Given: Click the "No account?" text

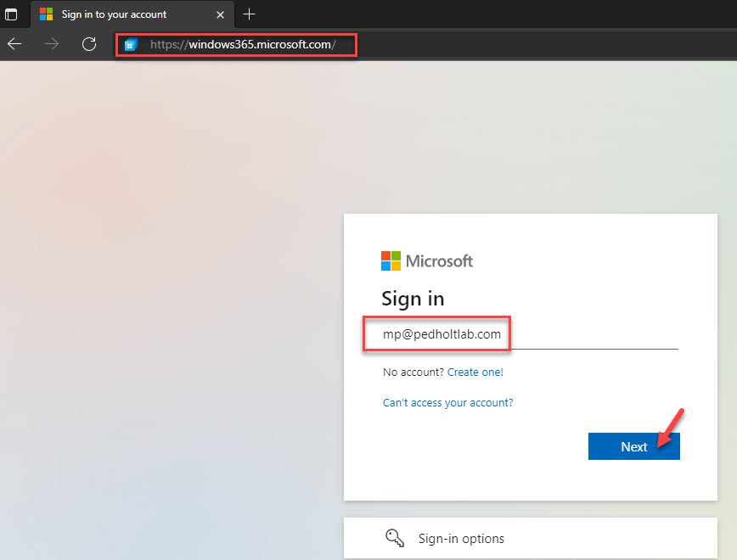Looking at the screenshot, I should (414, 372).
